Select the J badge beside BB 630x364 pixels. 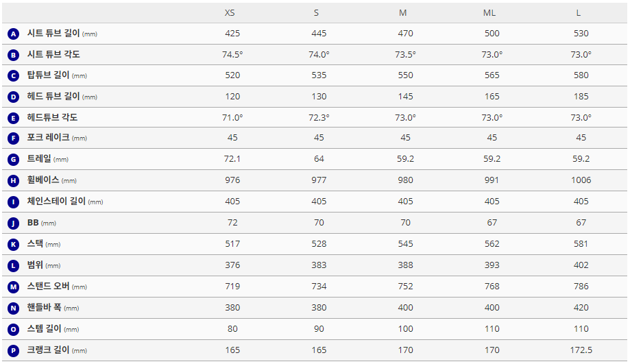pyautogui.click(x=14, y=223)
